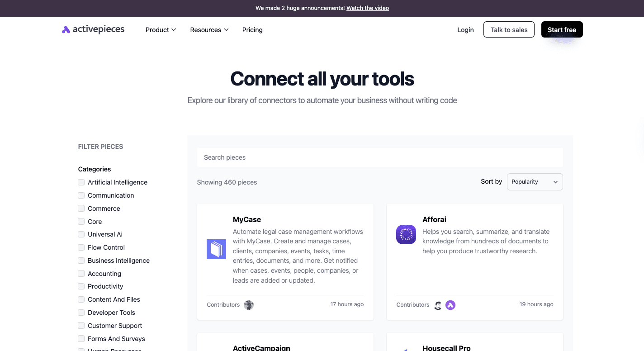The width and height of the screenshot is (644, 351).
Task: Open the Product dropdown menu
Action: [161, 30]
